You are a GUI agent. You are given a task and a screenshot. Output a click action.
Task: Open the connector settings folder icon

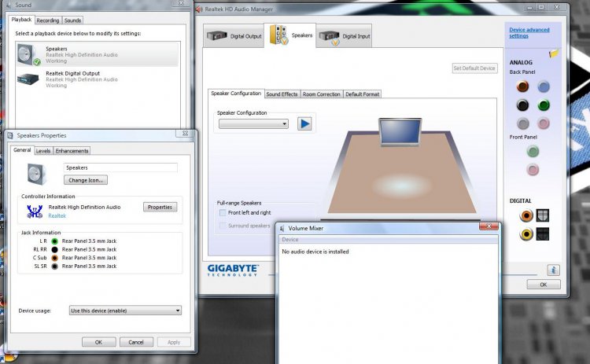coord(554,53)
